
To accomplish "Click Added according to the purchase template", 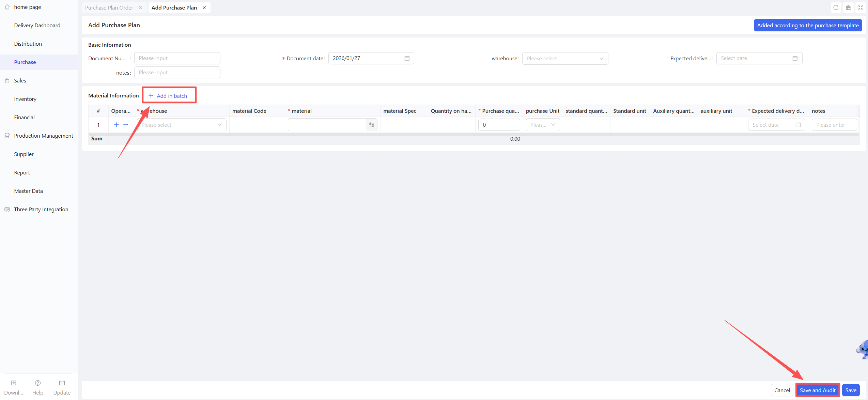I will click(x=807, y=25).
